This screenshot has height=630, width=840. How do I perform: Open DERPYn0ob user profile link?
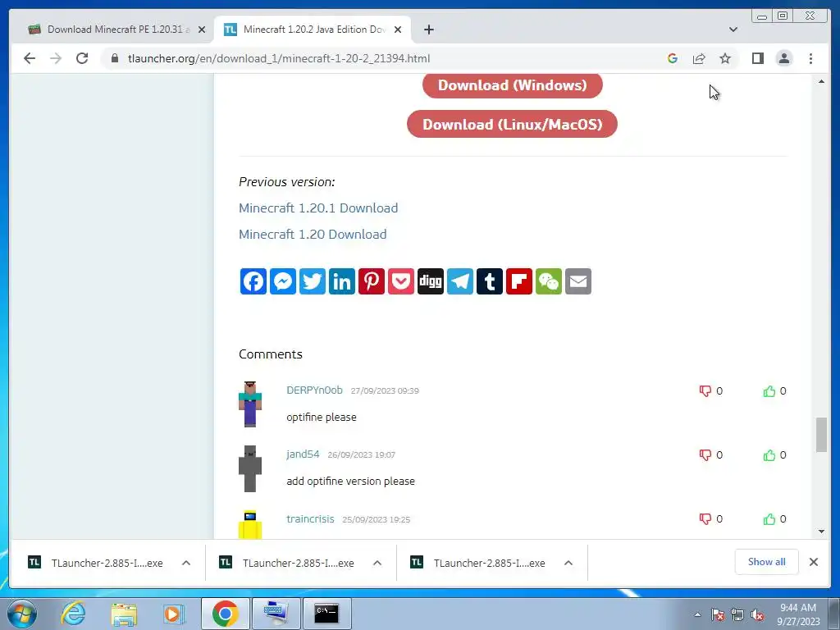[314, 390]
